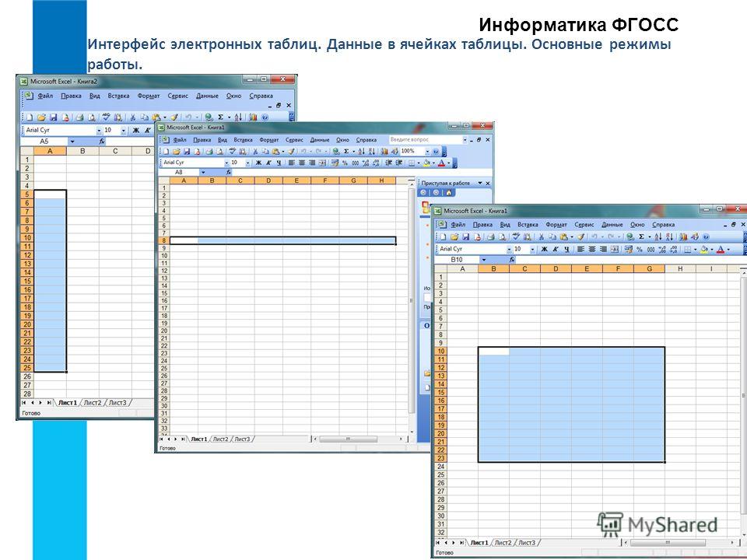Close the Приступая к работе task pane

(x=487, y=183)
